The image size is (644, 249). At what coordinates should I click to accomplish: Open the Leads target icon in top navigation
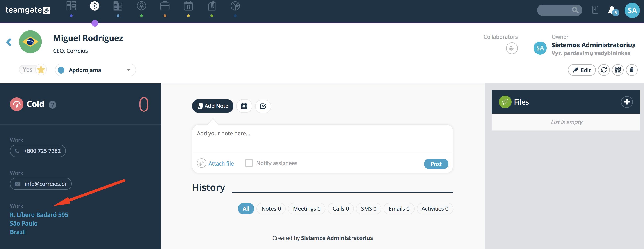click(94, 6)
